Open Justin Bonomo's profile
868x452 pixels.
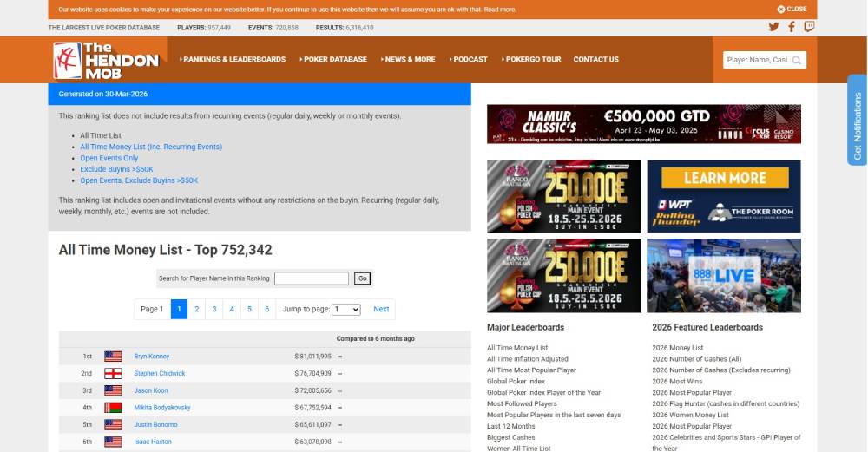pos(155,425)
